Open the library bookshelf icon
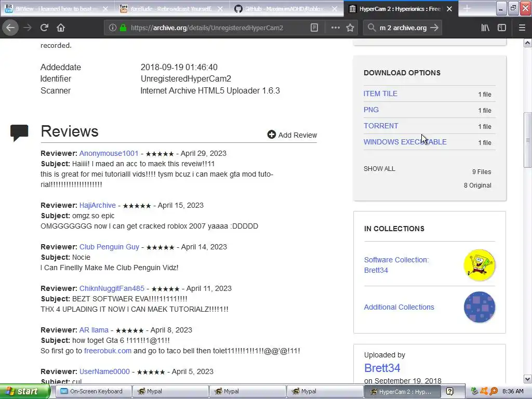Image resolution: width=532 pixels, height=399 pixels. tap(485, 28)
